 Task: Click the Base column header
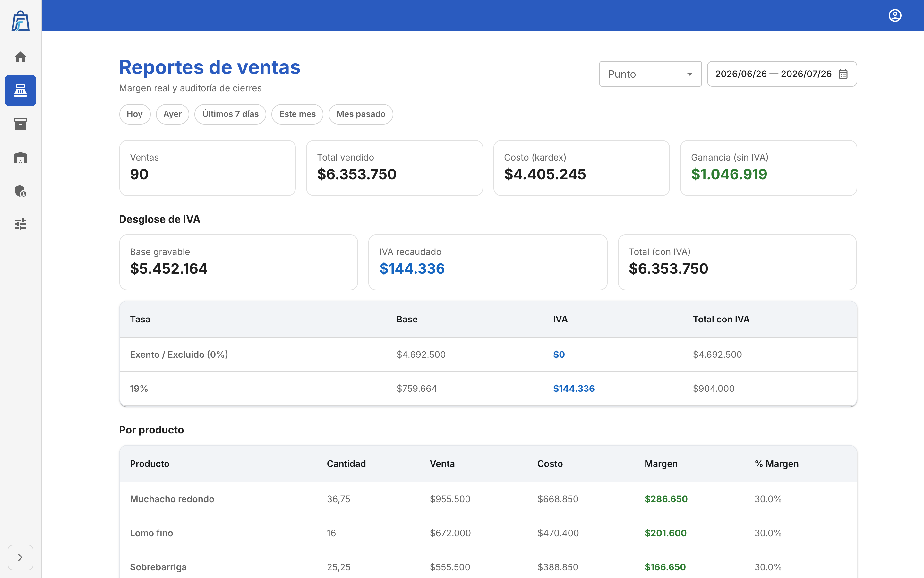pos(407,319)
